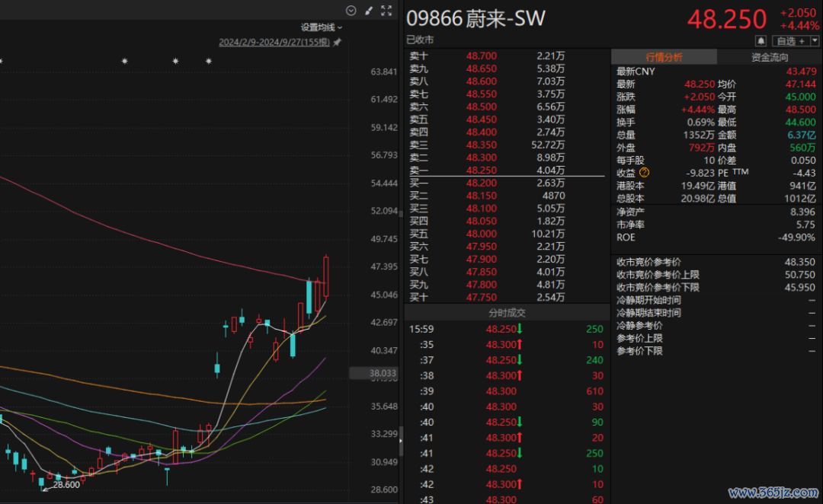Screen dimensions: 823x504
Task: Click the panel splitter handle at chart edge
Action: point(401,441)
